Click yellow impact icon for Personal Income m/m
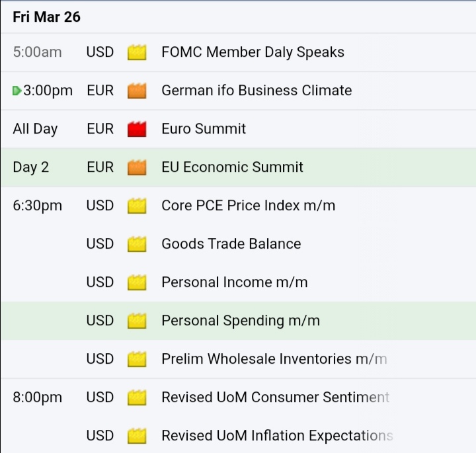 (137, 282)
